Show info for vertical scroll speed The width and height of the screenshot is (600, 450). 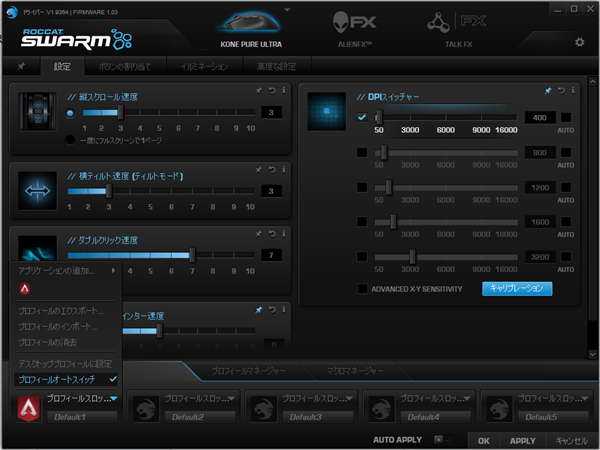pos(284,90)
